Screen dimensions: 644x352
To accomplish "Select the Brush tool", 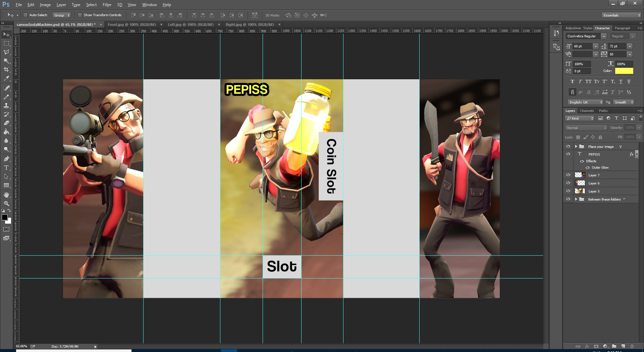I will [6, 97].
